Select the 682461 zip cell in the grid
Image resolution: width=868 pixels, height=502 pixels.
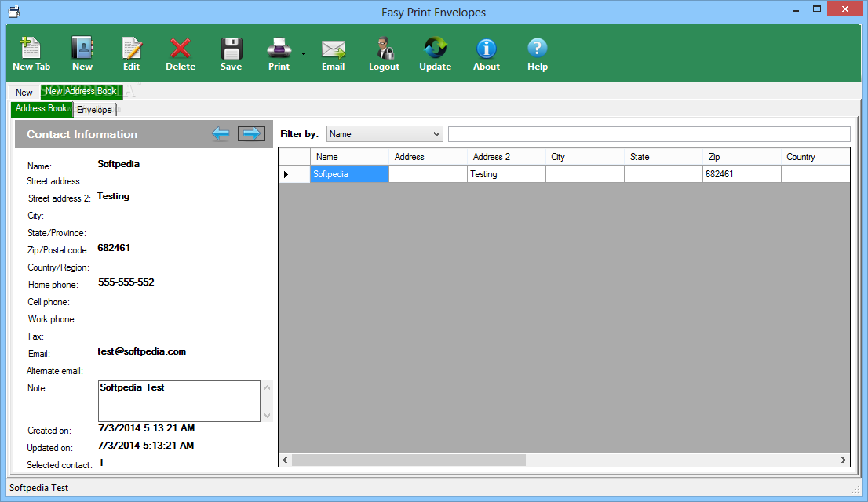(x=742, y=174)
